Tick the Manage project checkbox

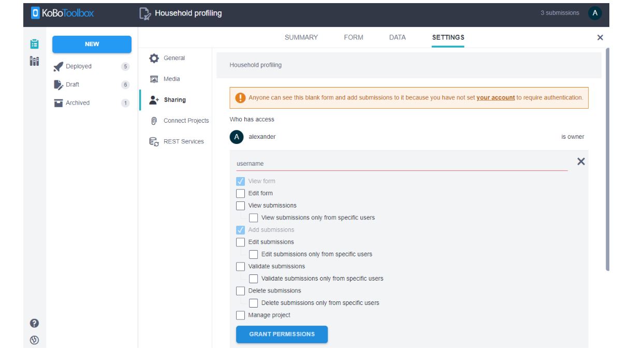coord(241,315)
